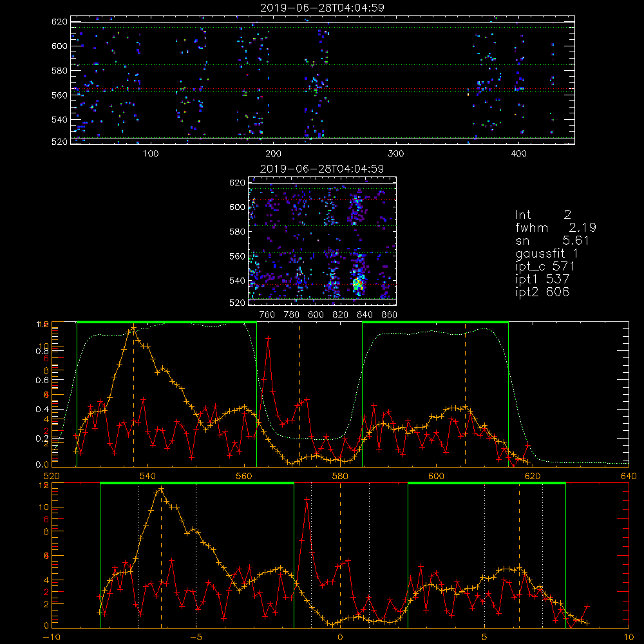Click the orange curve's highest peak in third plot
This screenshot has width=644, height=644.
[x=133, y=328]
